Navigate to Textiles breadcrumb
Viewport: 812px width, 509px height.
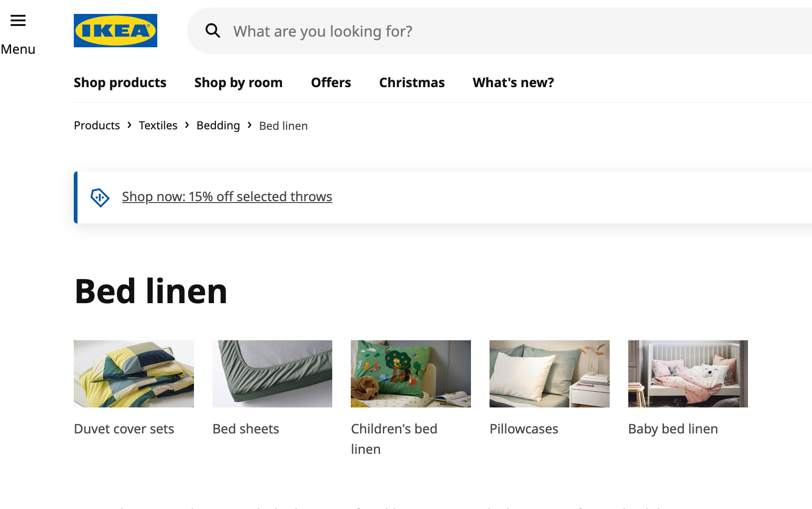(158, 126)
